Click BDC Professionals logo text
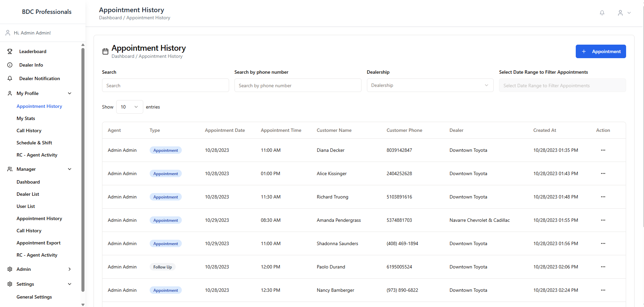Viewport: 644px width, 307px height. pos(47,12)
